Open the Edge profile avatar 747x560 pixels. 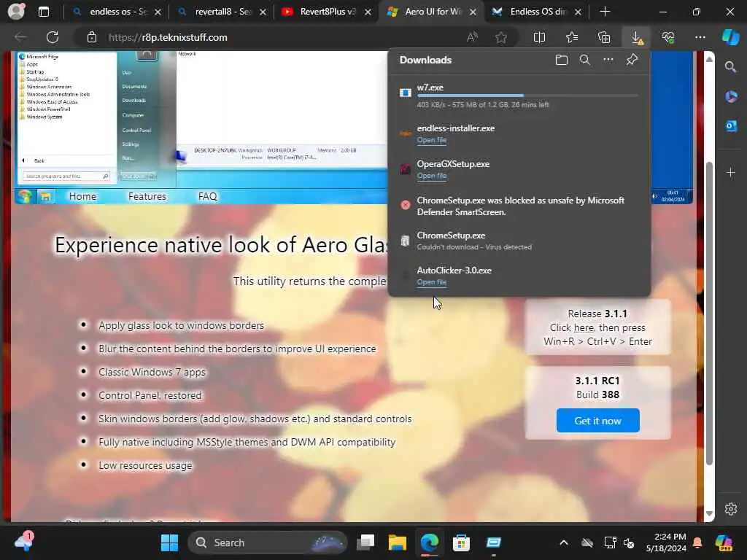(16, 12)
